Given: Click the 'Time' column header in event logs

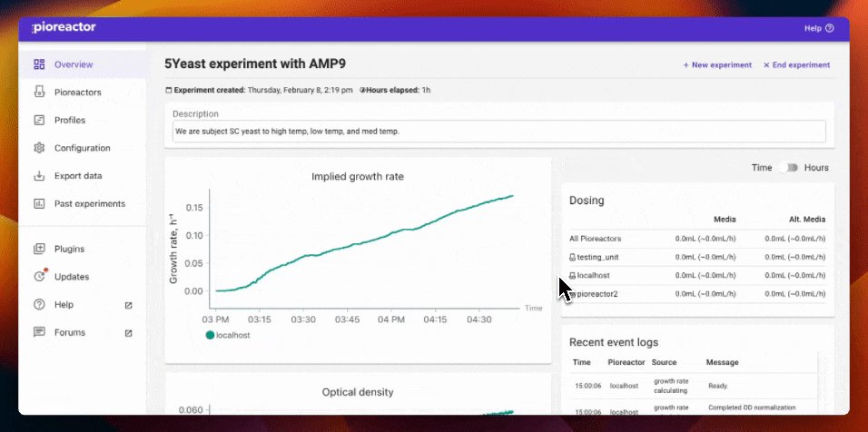Looking at the screenshot, I should (x=582, y=362).
